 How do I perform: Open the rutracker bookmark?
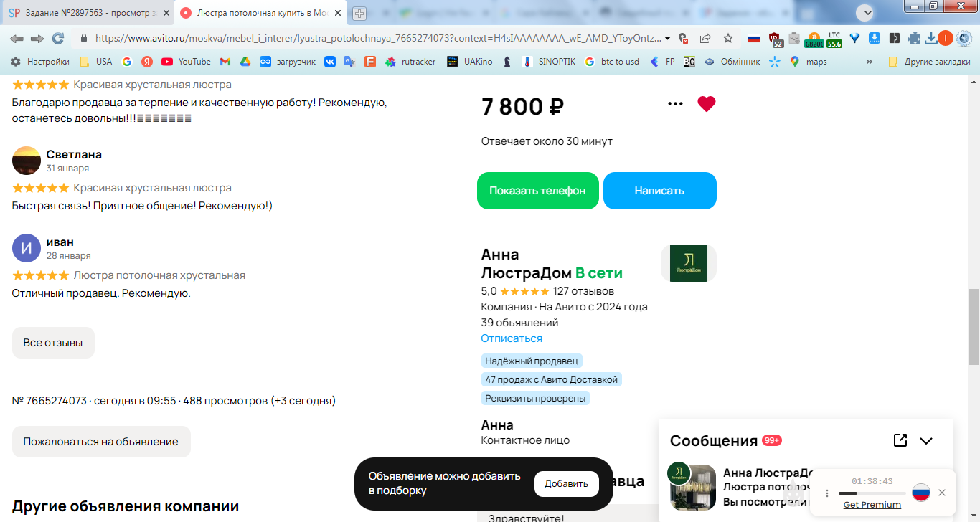coord(410,62)
